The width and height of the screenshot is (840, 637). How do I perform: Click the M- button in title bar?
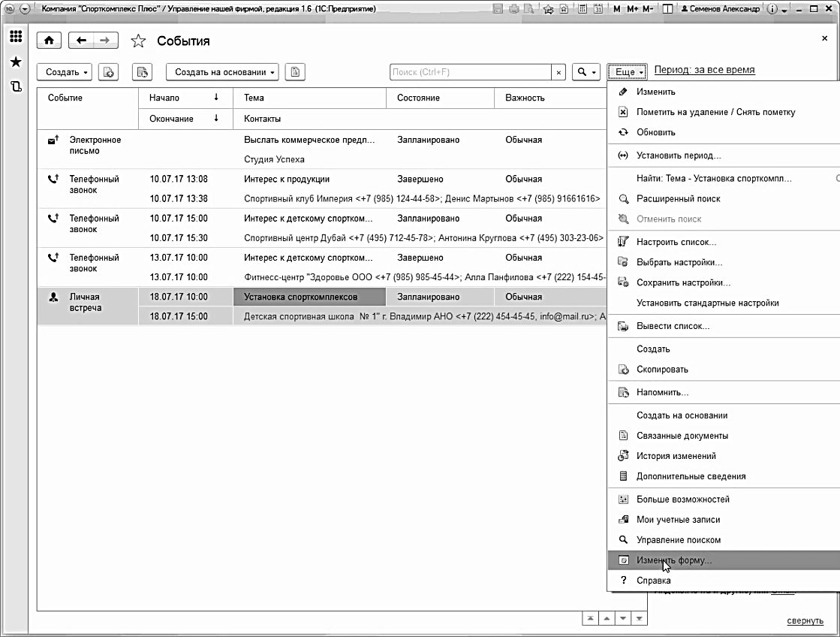tap(648, 8)
